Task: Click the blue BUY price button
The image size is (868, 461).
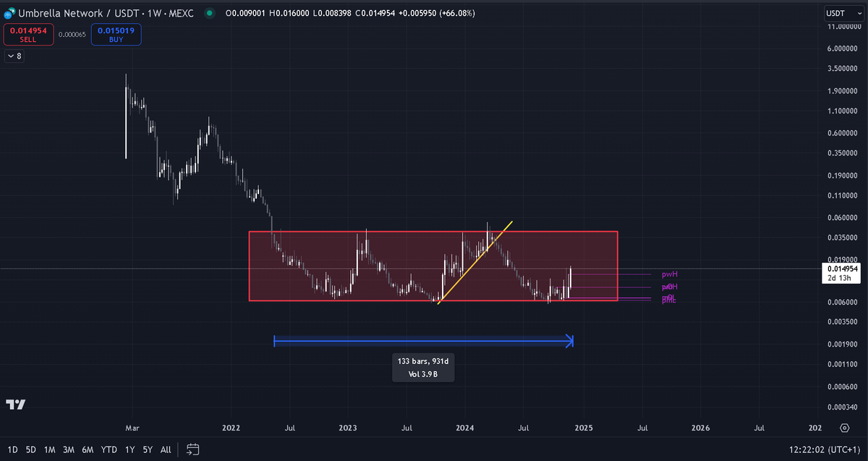Action: point(116,34)
